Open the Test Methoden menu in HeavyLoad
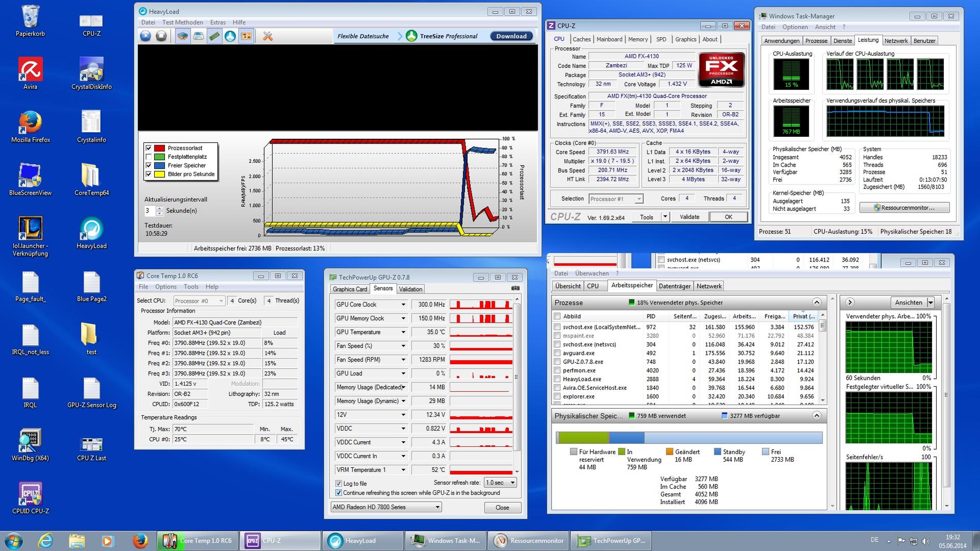 coord(182,22)
